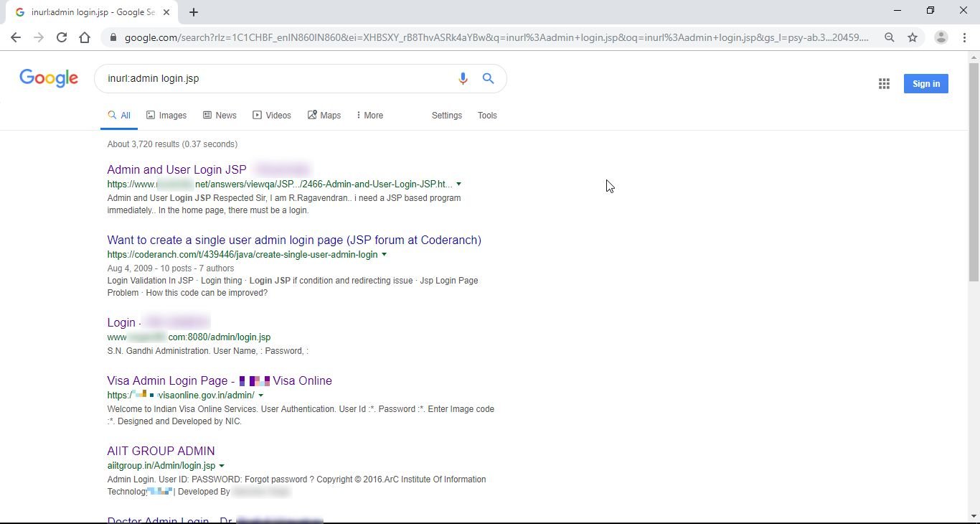This screenshot has height=524, width=980.
Task: Open the Coderanch single user admin login result
Action: pyautogui.click(x=294, y=240)
